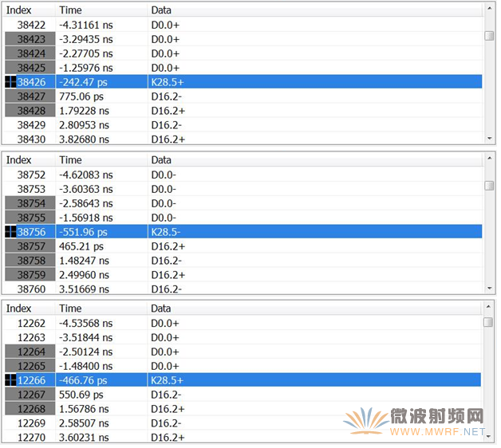501x448 pixels.
Task: Select index cell 38759
Action: pyautogui.click(x=30, y=274)
